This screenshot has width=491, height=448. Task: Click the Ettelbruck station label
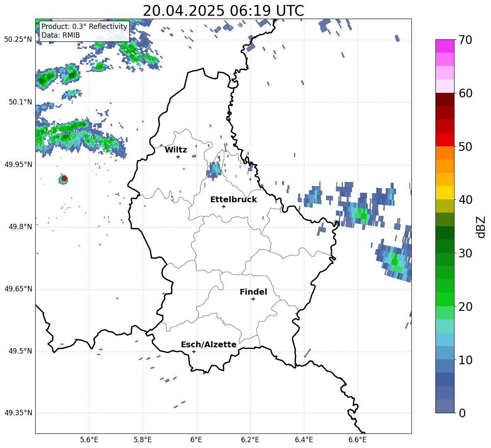click(233, 200)
